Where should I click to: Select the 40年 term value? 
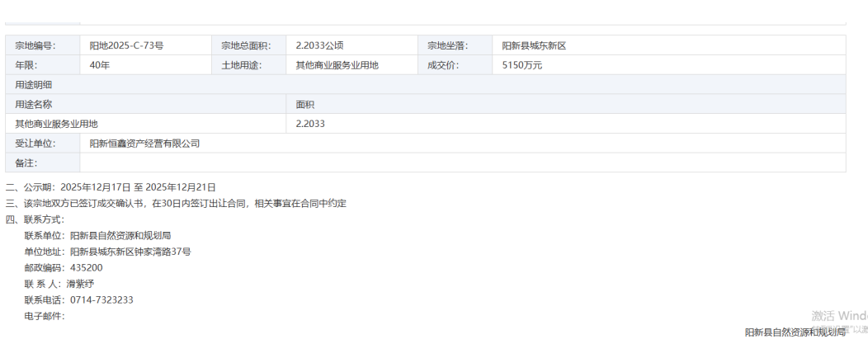[99, 65]
